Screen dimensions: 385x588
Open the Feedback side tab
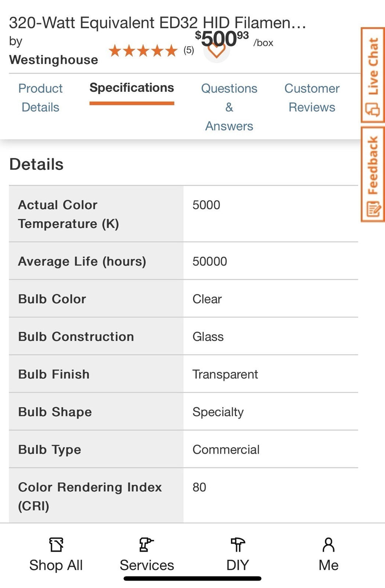click(373, 174)
